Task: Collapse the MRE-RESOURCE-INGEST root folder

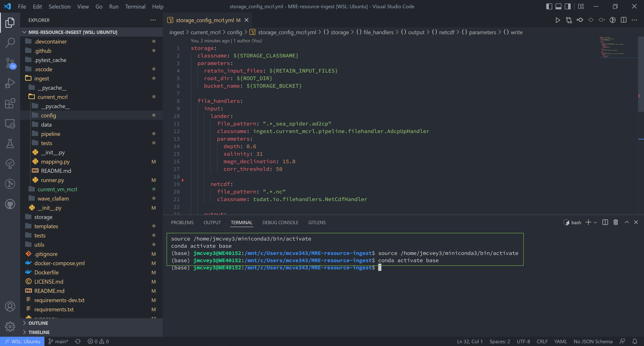Action: (x=91, y=32)
